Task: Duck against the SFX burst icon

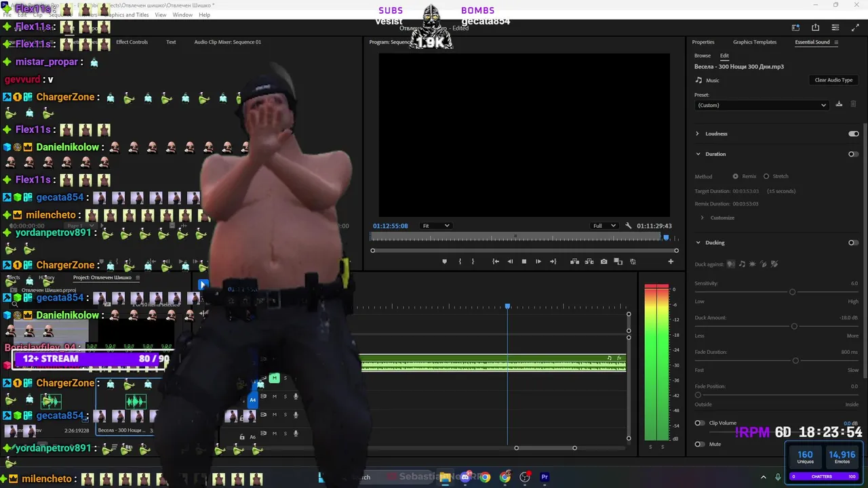Action: [x=752, y=264]
